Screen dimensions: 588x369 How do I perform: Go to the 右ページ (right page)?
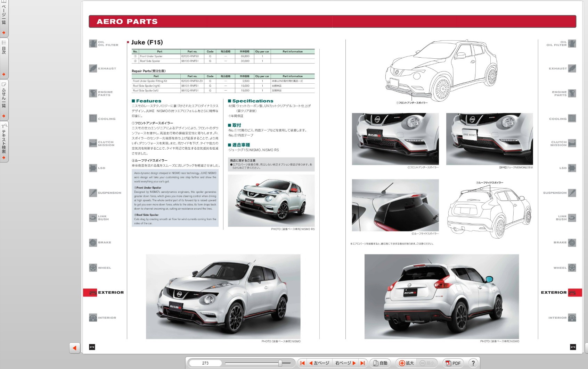(x=345, y=363)
